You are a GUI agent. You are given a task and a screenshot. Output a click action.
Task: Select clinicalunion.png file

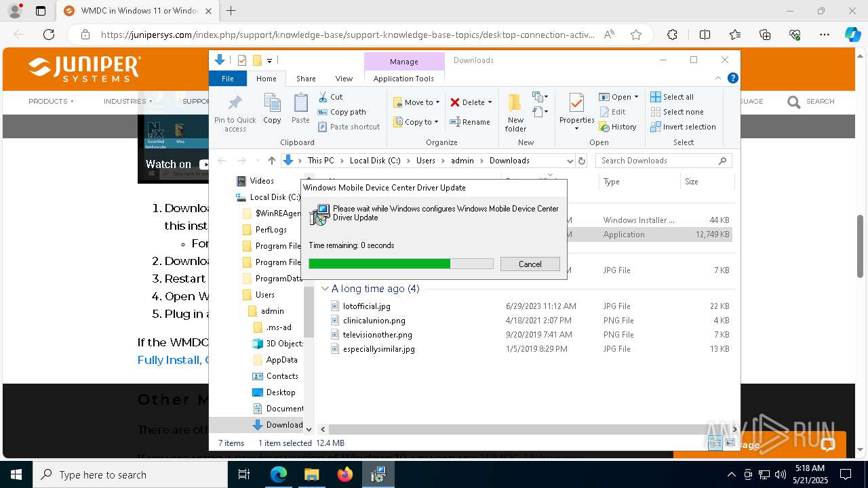coord(374,321)
